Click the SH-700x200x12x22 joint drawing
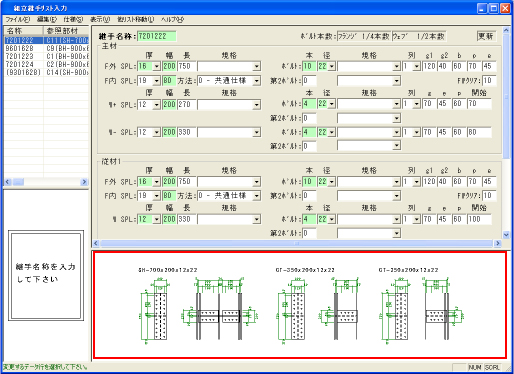The width and height of the screenshot is (514, 374). pyautogui.click(x=198, y=305)
